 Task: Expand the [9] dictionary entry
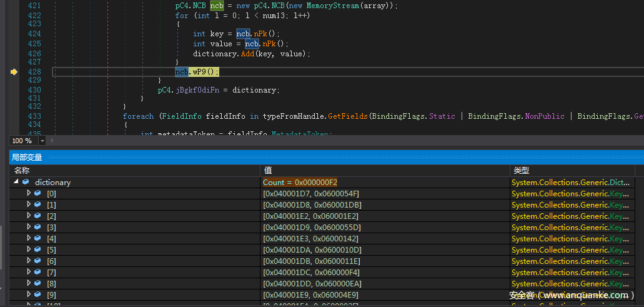click(29, 294)
